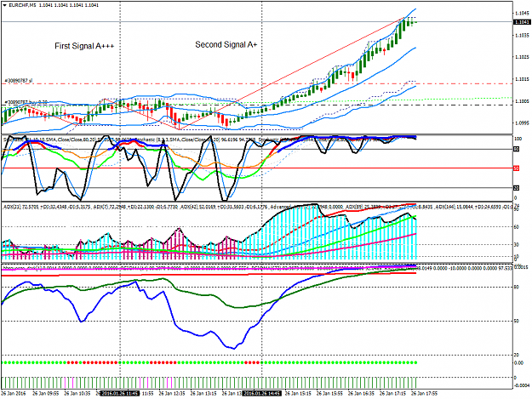Click the 1.1035 price scale label
This screenshot has width=532, height=399.
(x=522, y=35)
